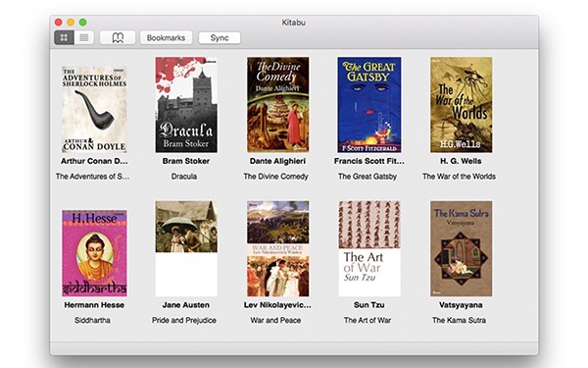
Task: Click the Bram Stoker author label
Action: 186,161
